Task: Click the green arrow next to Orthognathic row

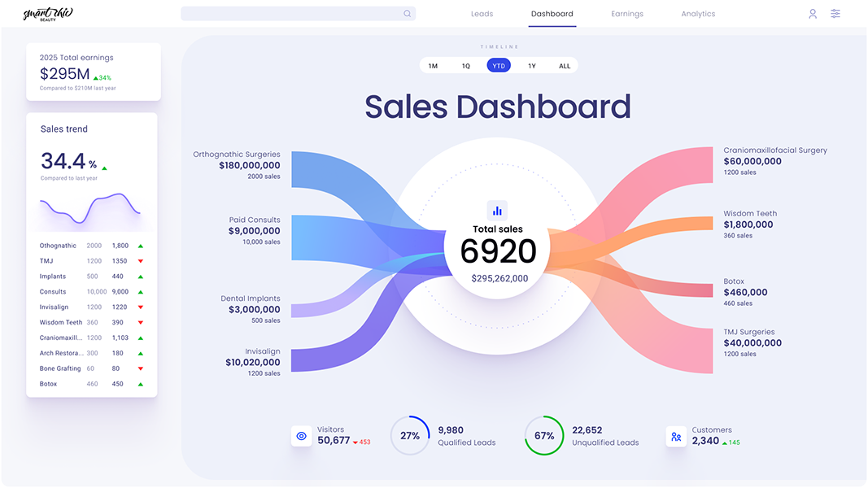Action: [x=140, y=246]
